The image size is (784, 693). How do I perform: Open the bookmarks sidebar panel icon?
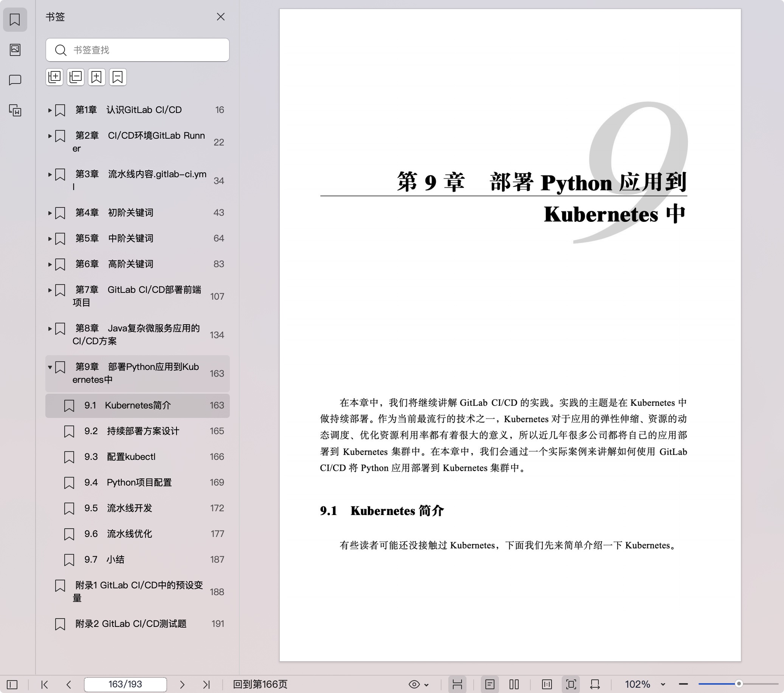click(15, 19)
